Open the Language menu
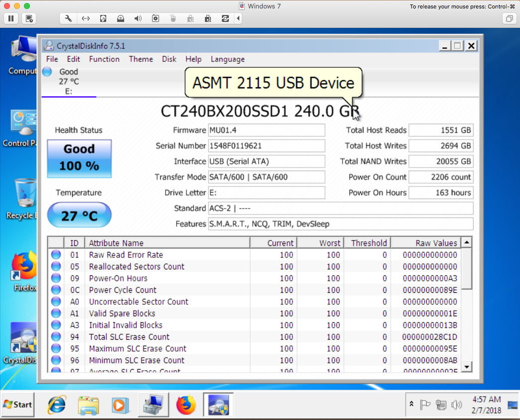Screen dimensions: 520x420 227,59
